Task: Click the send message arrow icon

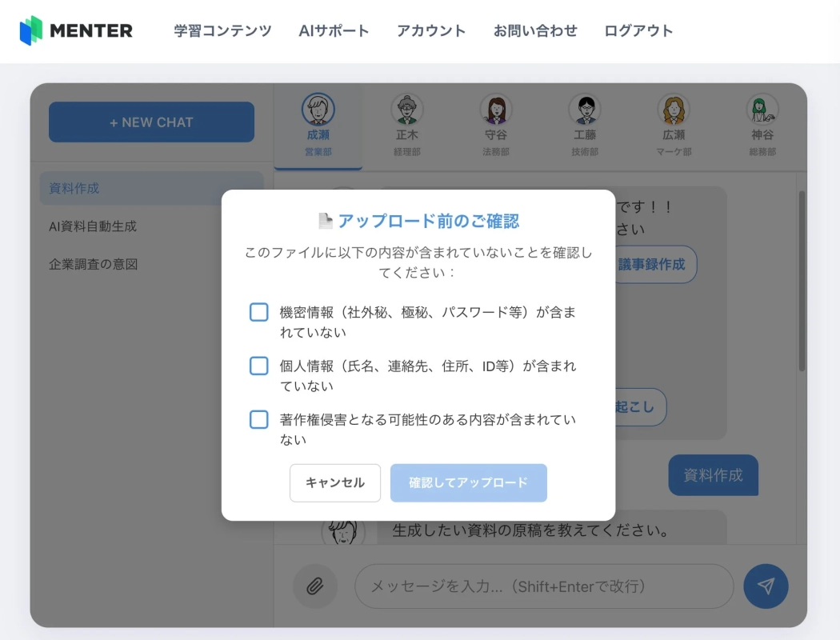Action: [766, 586]
